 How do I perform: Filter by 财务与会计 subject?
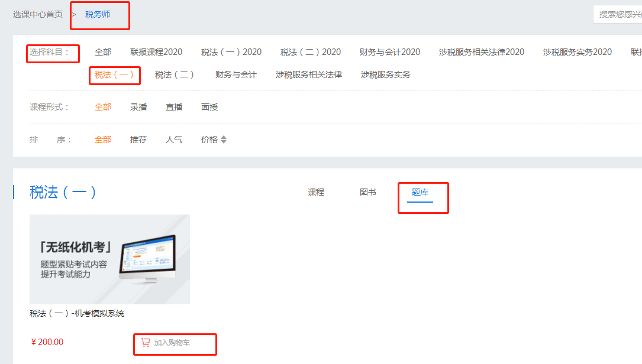pos(235,74)
